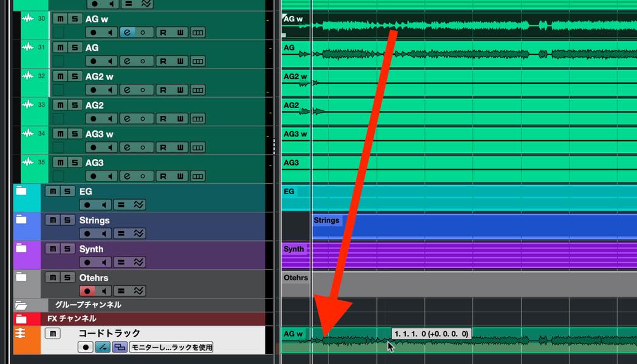
Task: Enable monitor on AG3 w track
Action: click(110, 147)
